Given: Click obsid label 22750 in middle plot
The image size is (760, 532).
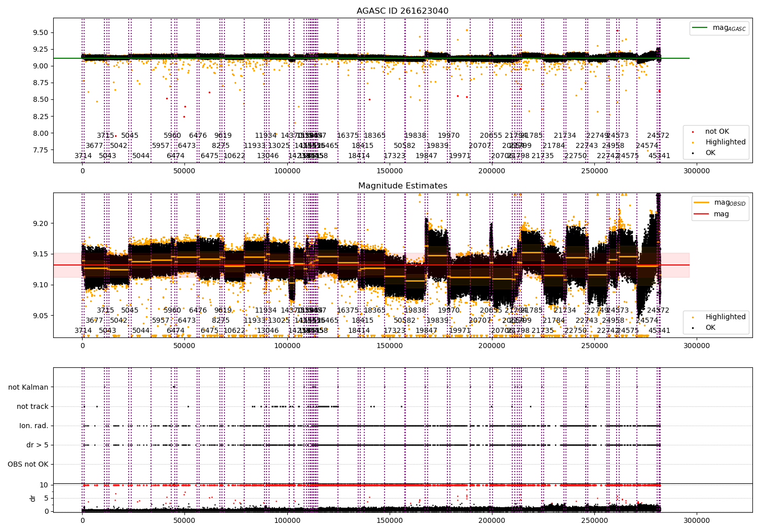Looking at the screenshot, I should [x=576, y=330].
